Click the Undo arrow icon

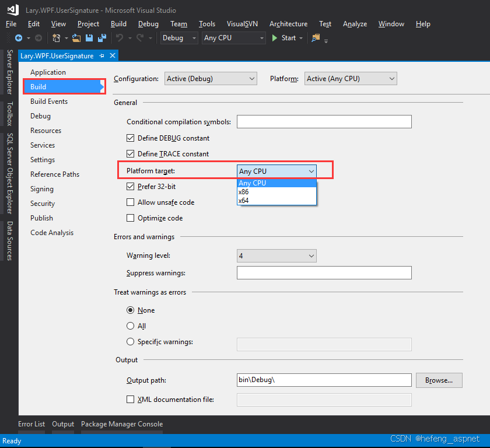click(x=120, y=38)
